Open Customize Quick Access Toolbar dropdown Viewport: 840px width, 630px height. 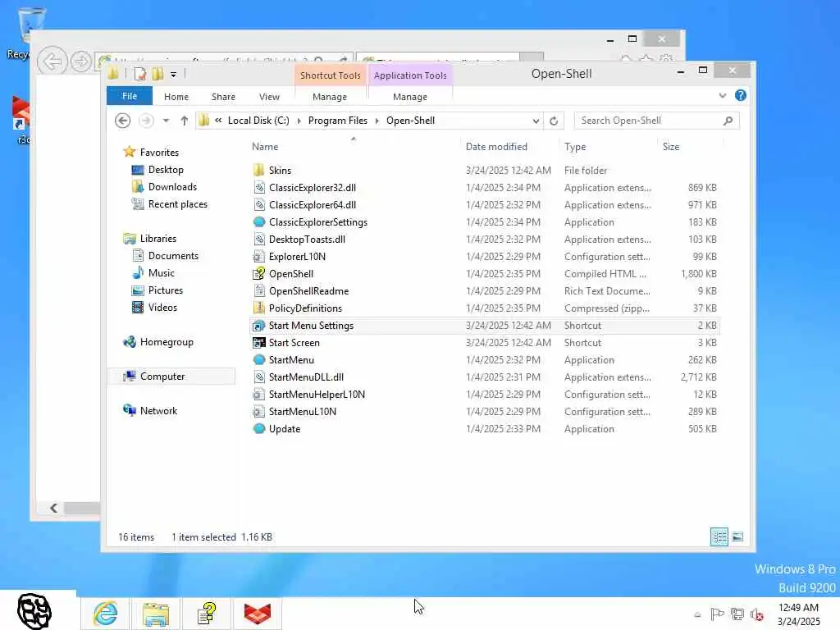pos(174,75)
